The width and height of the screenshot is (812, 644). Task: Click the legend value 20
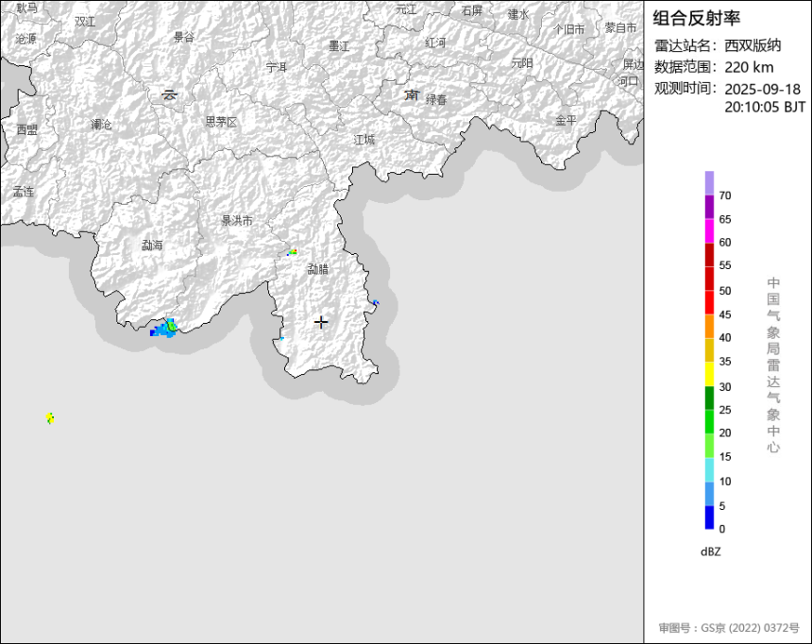tap(725, 433)
